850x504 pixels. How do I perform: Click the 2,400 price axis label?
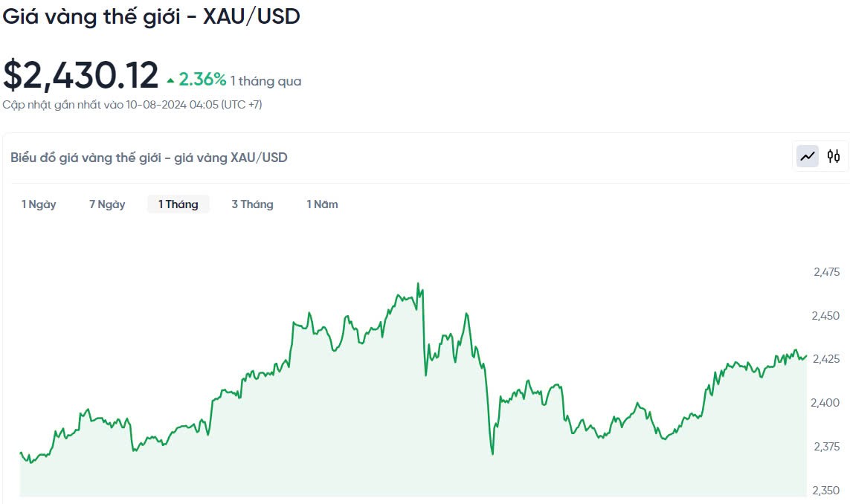pos(826,403)
